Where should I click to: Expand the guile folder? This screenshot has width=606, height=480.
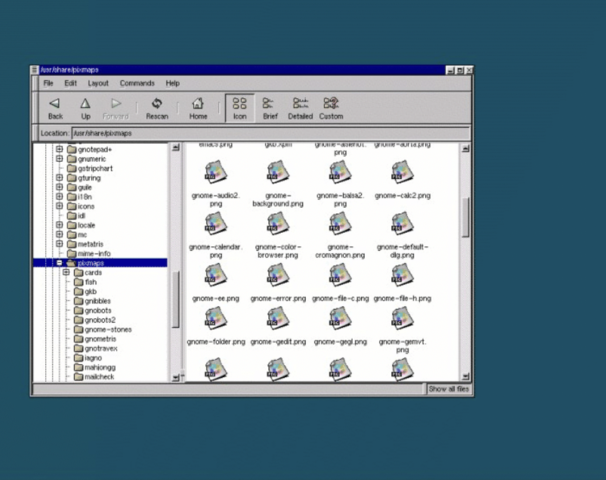[x=59, y=187]
